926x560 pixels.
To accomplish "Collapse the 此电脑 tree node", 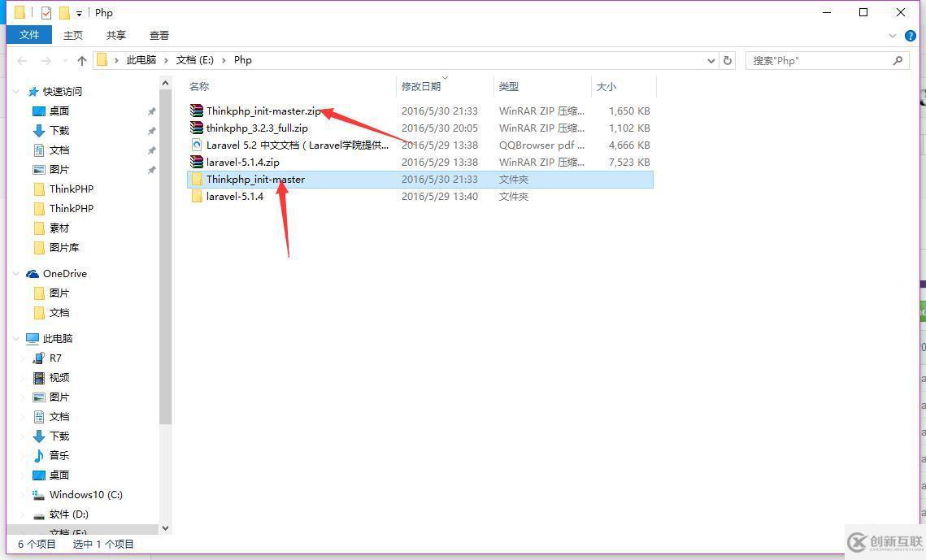I will 16,339.
